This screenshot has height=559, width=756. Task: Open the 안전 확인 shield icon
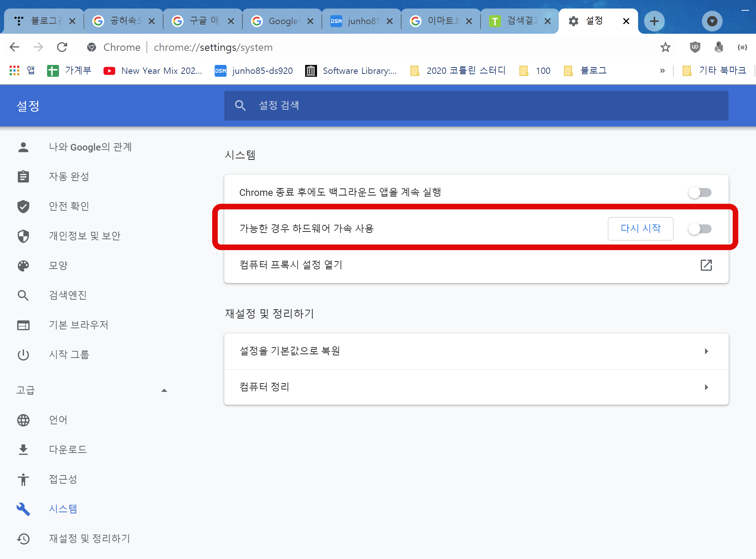tap(23, 206)
